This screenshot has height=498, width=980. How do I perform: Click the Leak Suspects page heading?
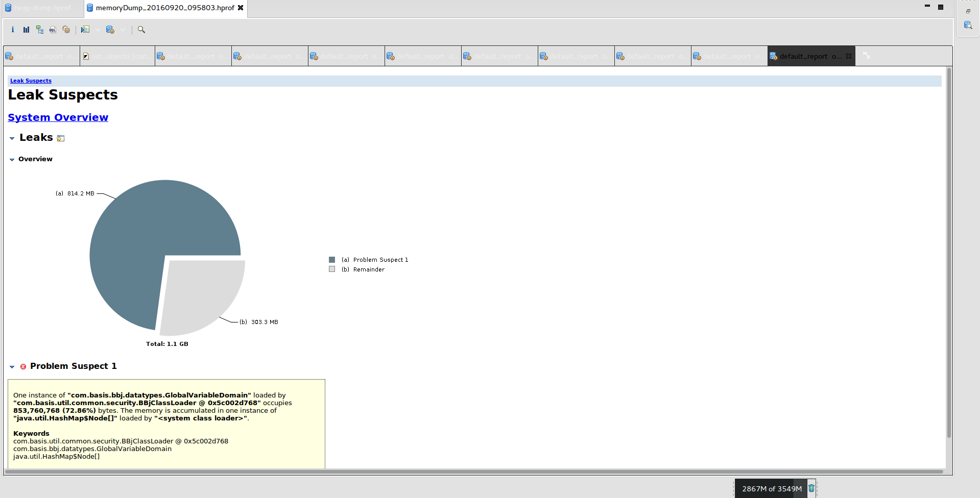click(x=63, y=95)
